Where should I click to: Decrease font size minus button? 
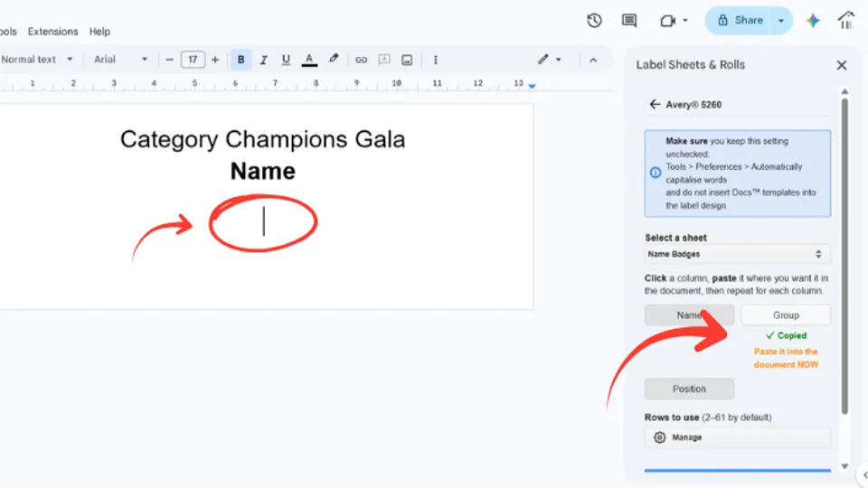pos(169,60)
